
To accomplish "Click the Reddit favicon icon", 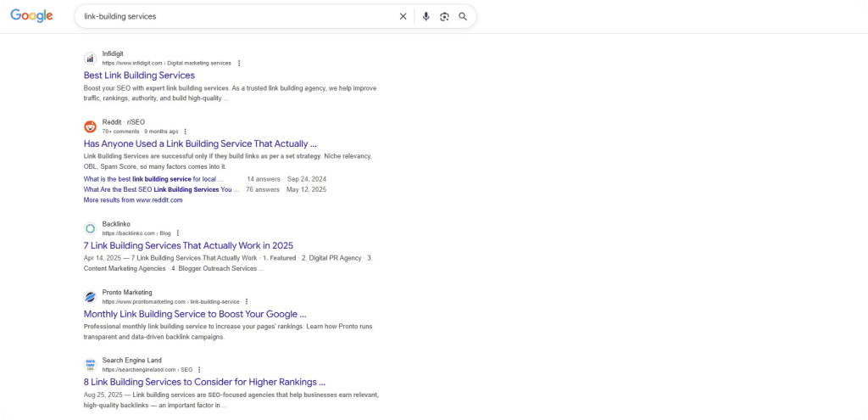I will point(90,126).
